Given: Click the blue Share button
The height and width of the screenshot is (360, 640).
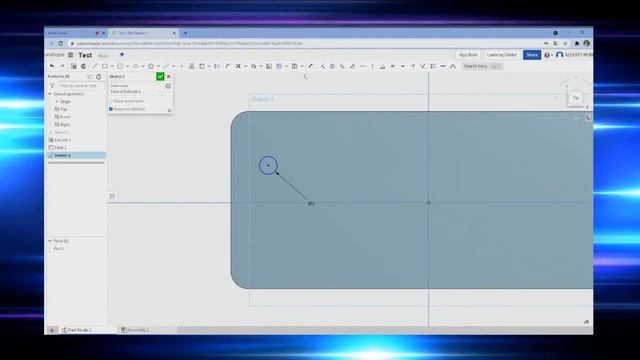Looking at the screenshot, I should tap(532, 55).
